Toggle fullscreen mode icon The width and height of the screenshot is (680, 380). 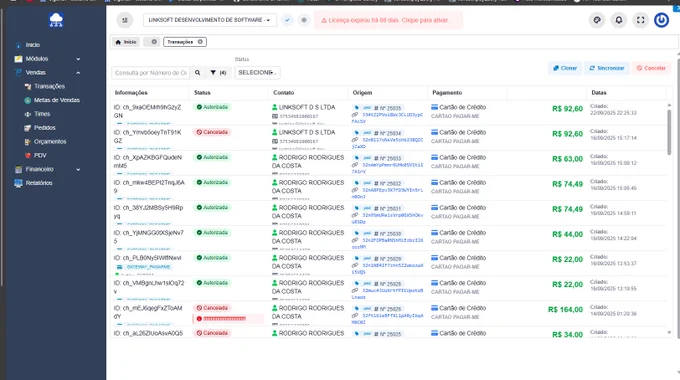tap(641, 20)
